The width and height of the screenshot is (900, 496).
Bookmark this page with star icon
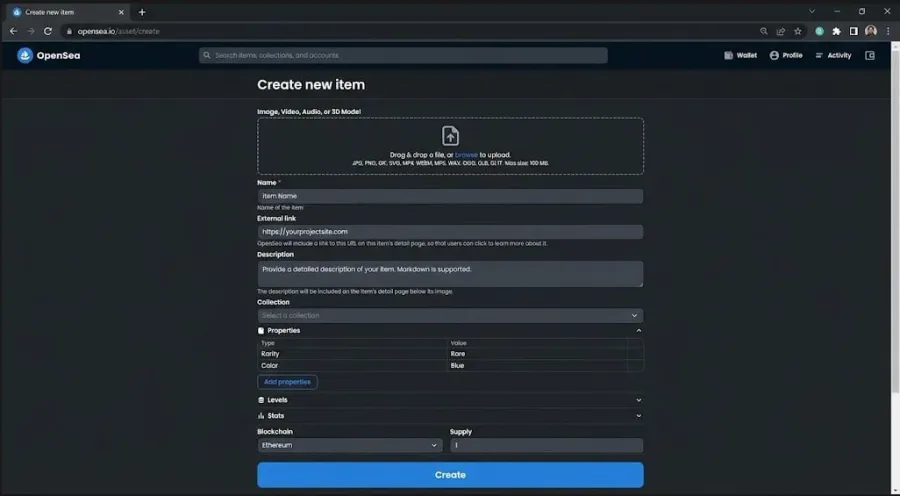(x=798, y=31)
